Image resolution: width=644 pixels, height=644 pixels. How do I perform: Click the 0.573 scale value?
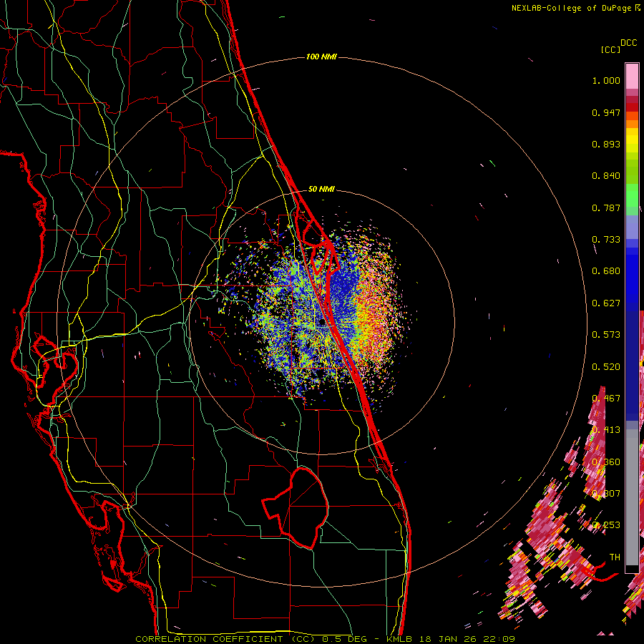click(x=606, y=335)
